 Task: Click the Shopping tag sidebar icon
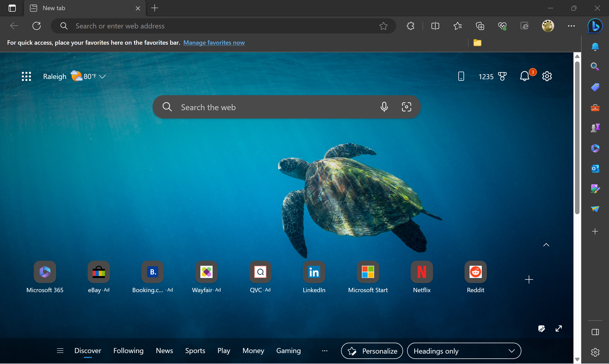595,87
